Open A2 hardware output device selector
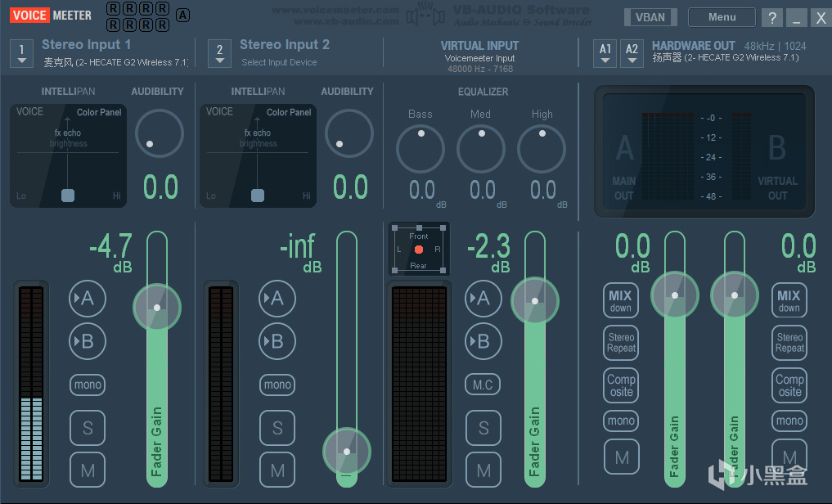The image size is (832, 504). (x=632, y=53)
